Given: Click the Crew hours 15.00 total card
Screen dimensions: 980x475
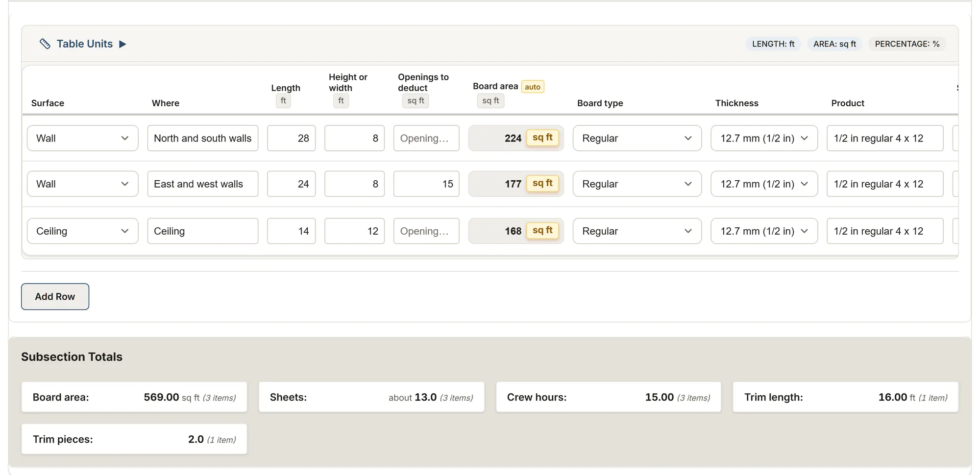Looking at the screenshot, I should click(x=609, y=397).
